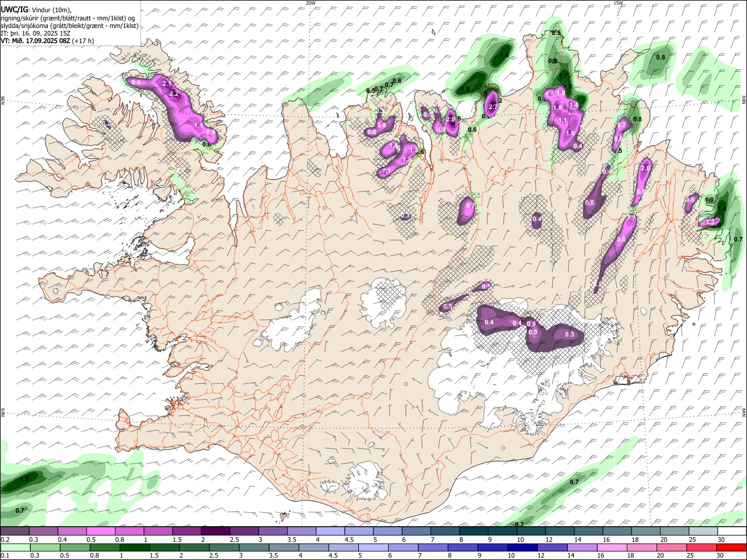Viewport: 747px width, 560px height.
Task: Click the '2.7' snowfall value on the map
Action: tap(493, 107)
